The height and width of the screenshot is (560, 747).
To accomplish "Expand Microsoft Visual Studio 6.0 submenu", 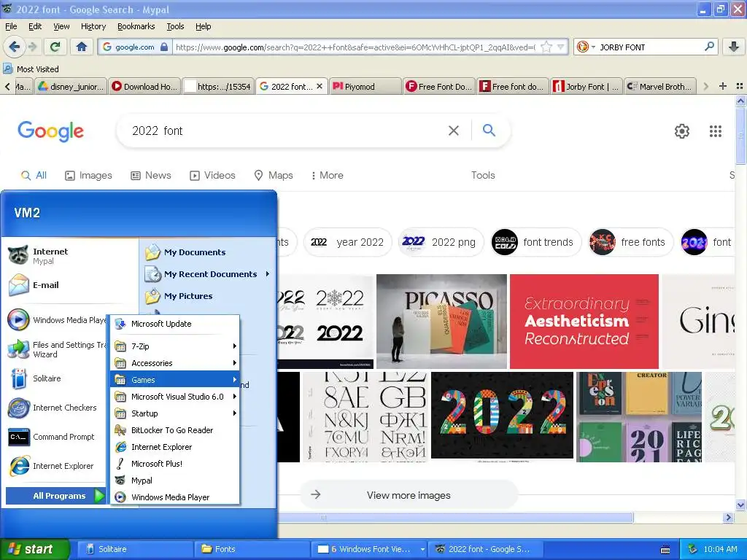I will (x=175, y=396).
